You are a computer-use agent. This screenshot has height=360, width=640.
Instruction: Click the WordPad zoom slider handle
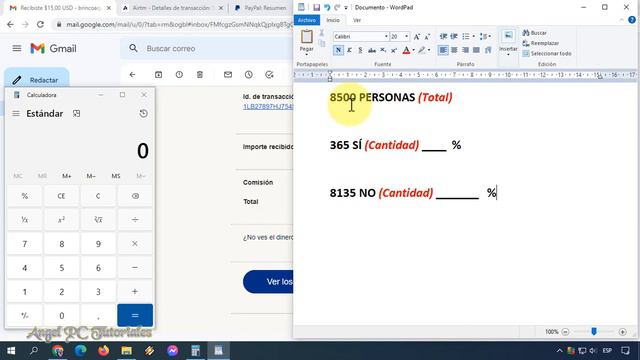point(594,331)
